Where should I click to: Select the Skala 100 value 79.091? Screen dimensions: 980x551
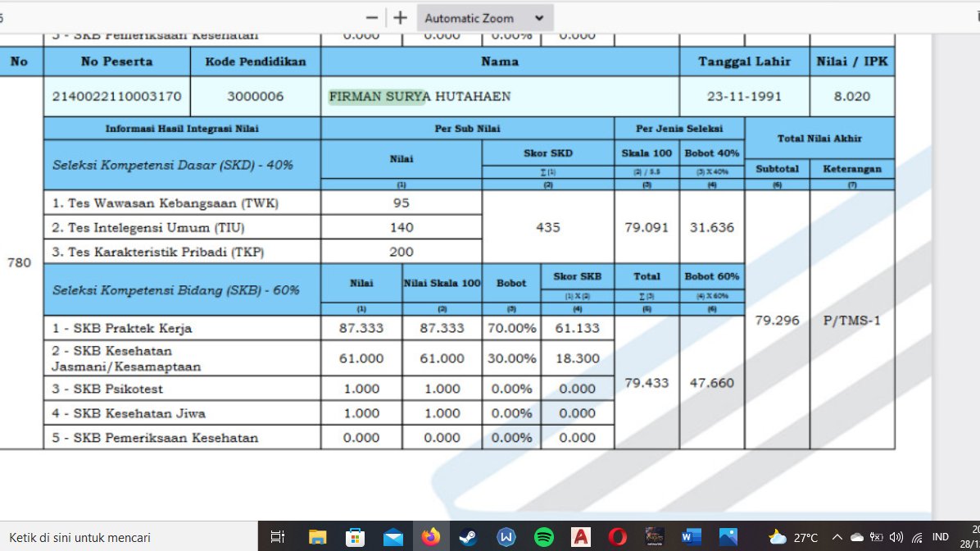tap(647, 228)
